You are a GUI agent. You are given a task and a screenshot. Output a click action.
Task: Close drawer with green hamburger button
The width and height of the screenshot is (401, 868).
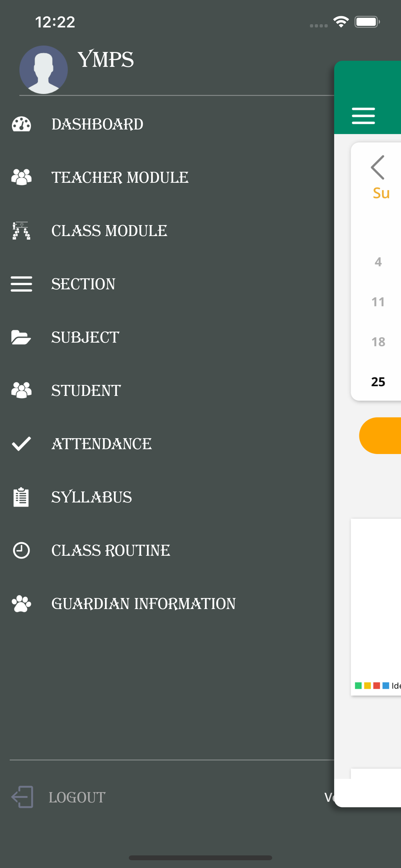pos(363,116)
